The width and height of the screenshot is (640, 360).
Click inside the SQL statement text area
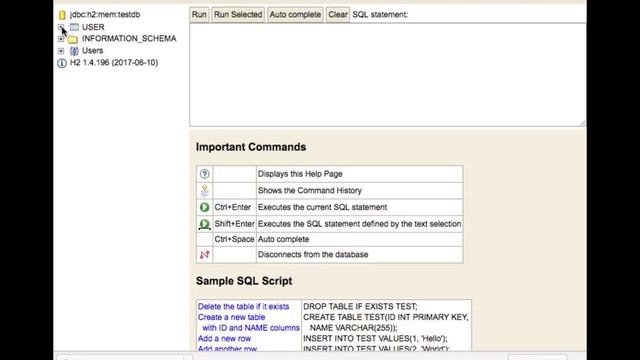(387, 75)
